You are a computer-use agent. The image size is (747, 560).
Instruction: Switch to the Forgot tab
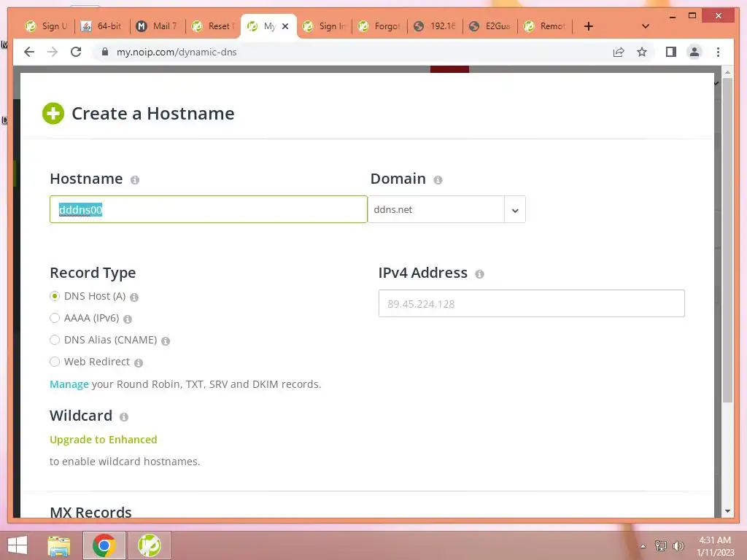point(379,26)
